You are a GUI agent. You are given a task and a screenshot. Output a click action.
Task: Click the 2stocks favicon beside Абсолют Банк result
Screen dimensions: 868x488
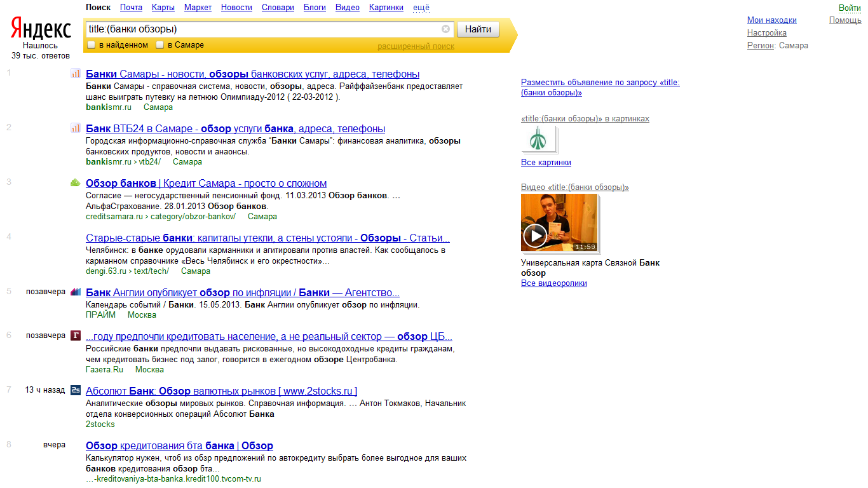76,390
